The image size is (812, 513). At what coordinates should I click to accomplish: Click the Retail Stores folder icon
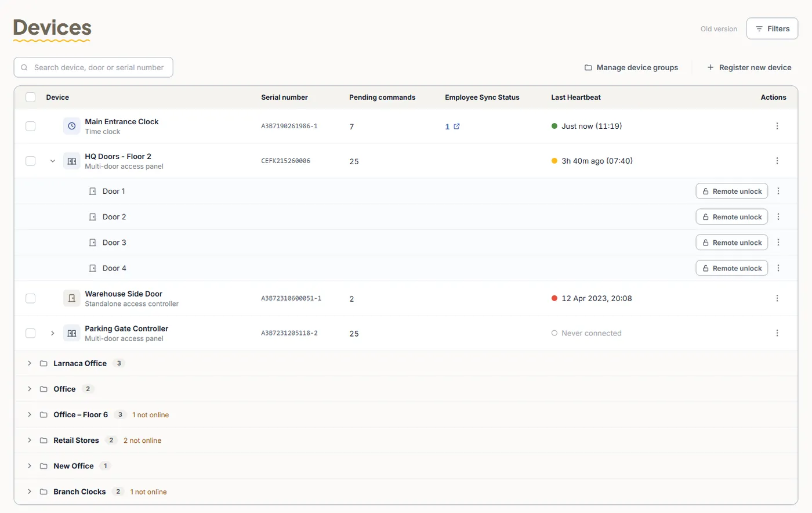tap(43, 440)
